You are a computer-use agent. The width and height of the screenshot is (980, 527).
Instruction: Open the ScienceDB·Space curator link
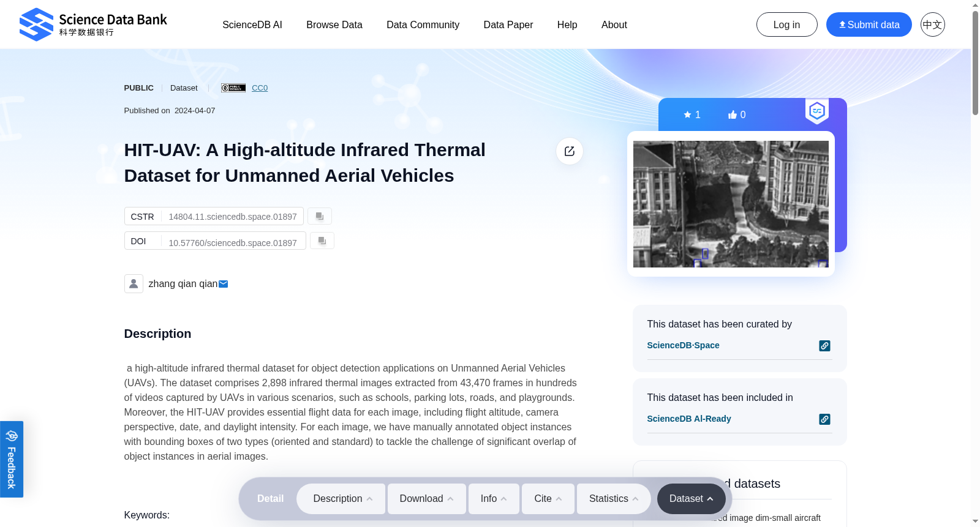pos(684,345)
